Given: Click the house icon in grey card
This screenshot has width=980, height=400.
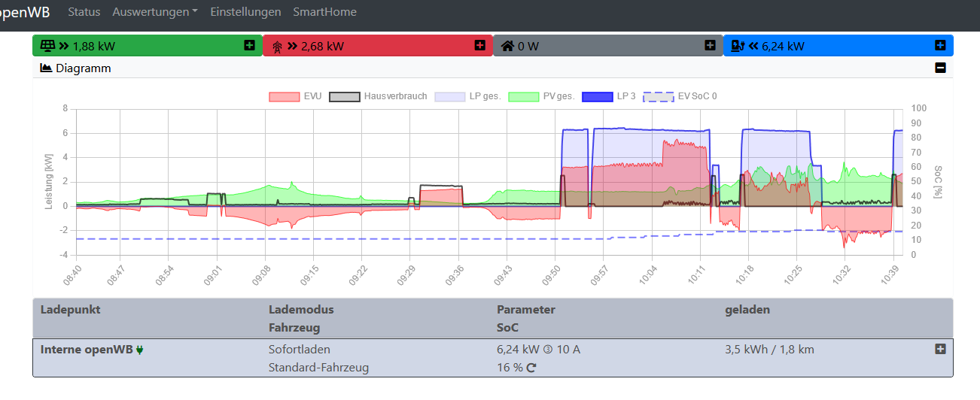Looking at the screenshot, I should (x=507, y=46).
